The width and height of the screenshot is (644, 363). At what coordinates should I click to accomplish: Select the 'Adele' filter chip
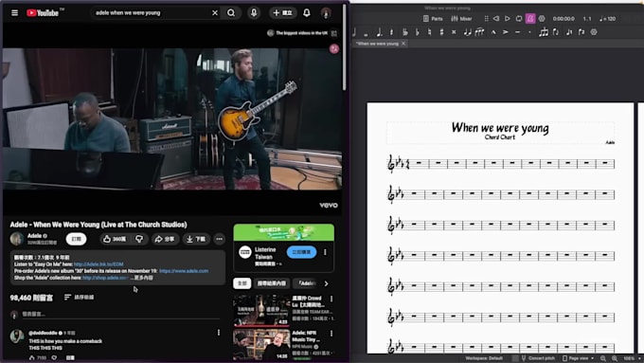coord(306,283)
